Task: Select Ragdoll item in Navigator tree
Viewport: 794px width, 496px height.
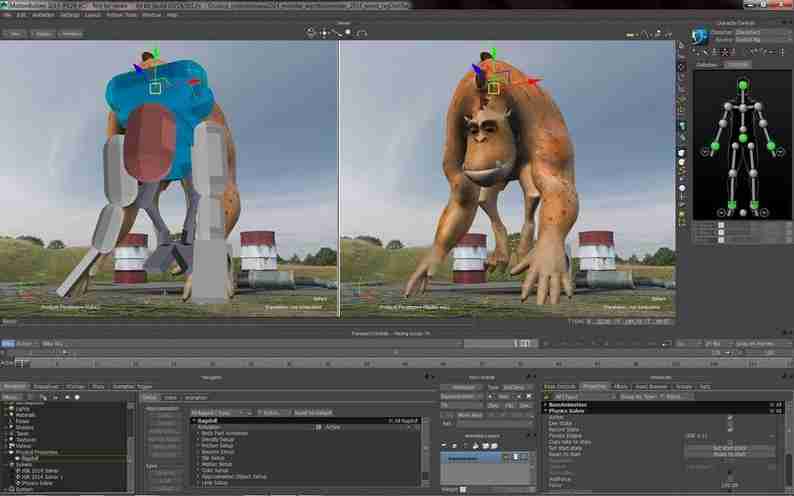Action: (30, 458)
